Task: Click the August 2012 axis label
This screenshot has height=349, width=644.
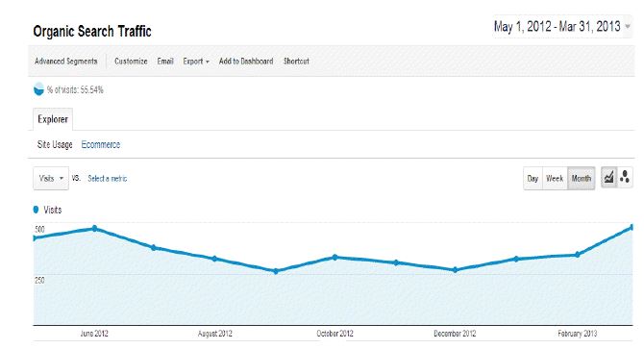Action: click(x=214, y=334)
